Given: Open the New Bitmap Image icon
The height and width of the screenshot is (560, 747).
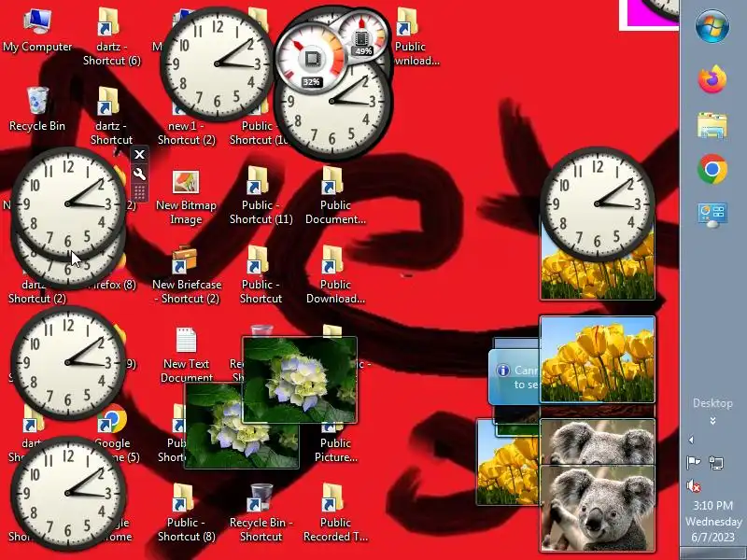Looking at the screenshot, I should click(186, 197).
